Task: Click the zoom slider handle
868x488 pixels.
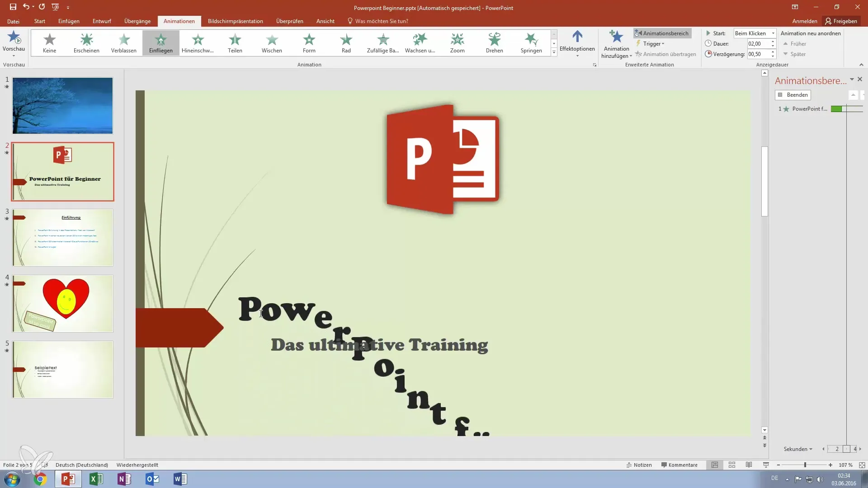Action: pyautogui.click(x=805, y=465)
